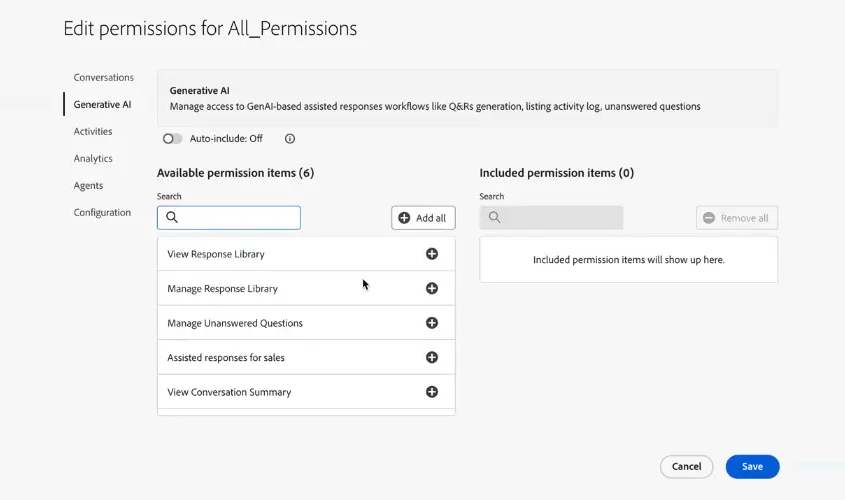Open the Analytics permissions section
Image resolution: width=845 pixels, height=500 pixels.
[x=93, y=158]
